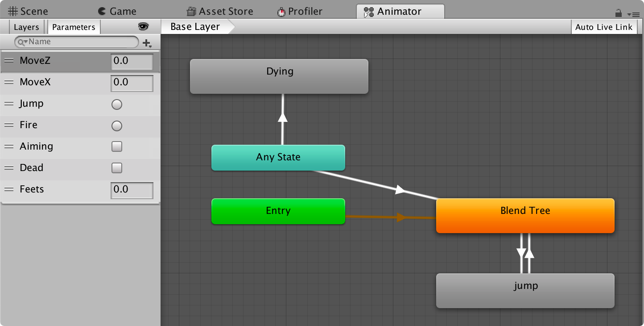Viewport: 644px width, 326px height.
Task: Toggle the Auto Live Link button
Action: (604, 27)
